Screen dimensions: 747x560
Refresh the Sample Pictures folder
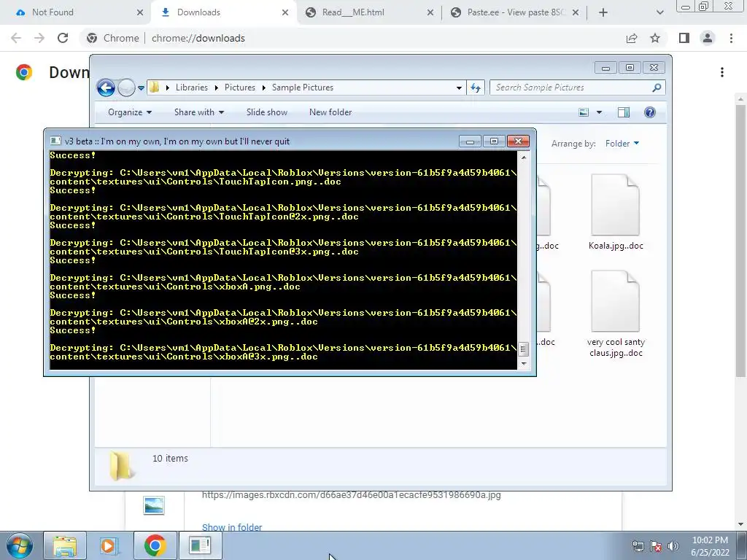476,87
